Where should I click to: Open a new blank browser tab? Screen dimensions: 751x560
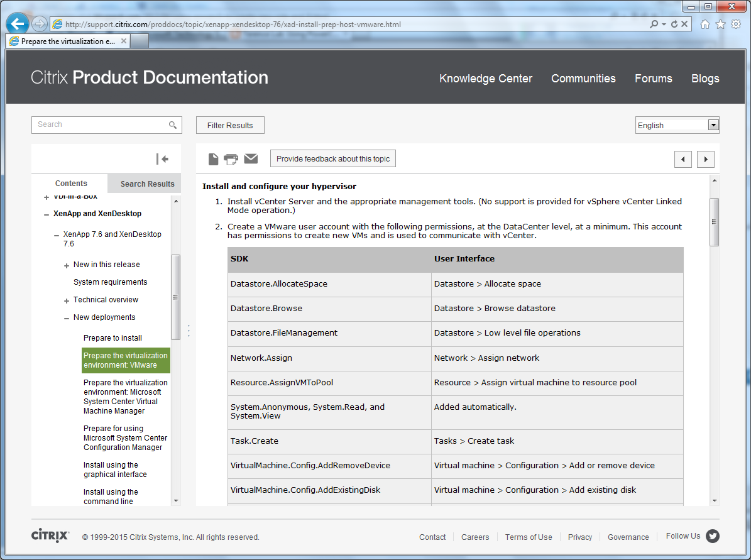click(x=140, y=41)
